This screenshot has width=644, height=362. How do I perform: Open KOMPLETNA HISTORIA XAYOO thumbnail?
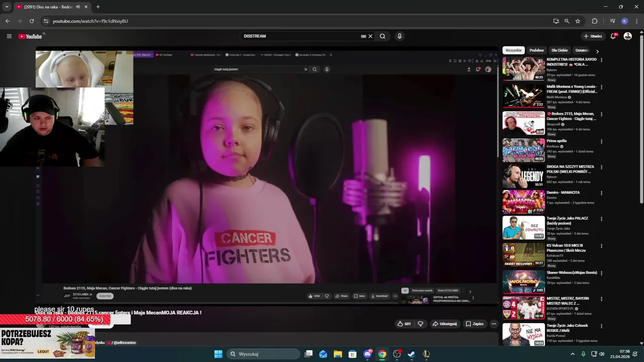[x=523, y=68]
